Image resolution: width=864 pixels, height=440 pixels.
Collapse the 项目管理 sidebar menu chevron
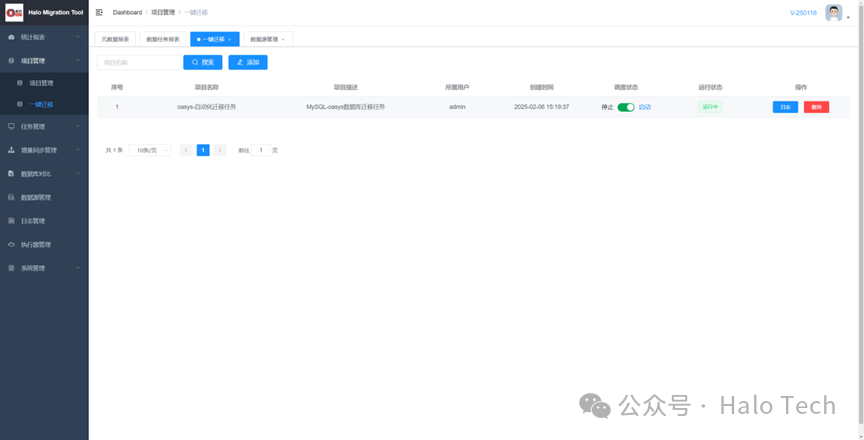[x=78, y=61]
